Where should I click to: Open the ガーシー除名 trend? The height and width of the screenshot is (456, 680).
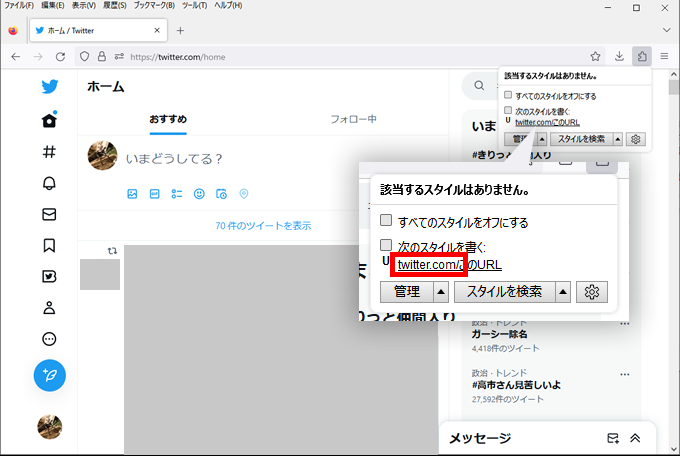click(500, 335)
